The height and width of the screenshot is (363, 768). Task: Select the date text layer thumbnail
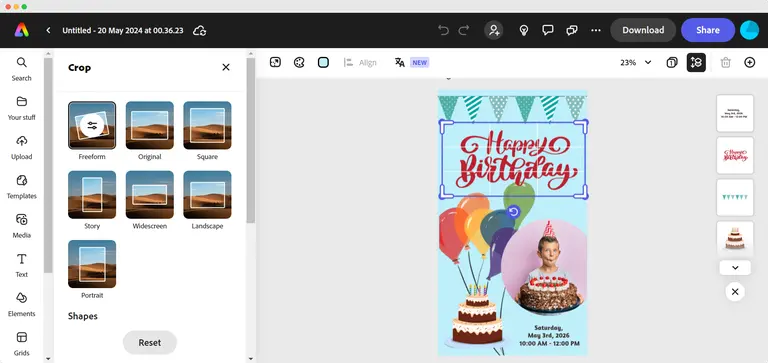pos(735,113)
